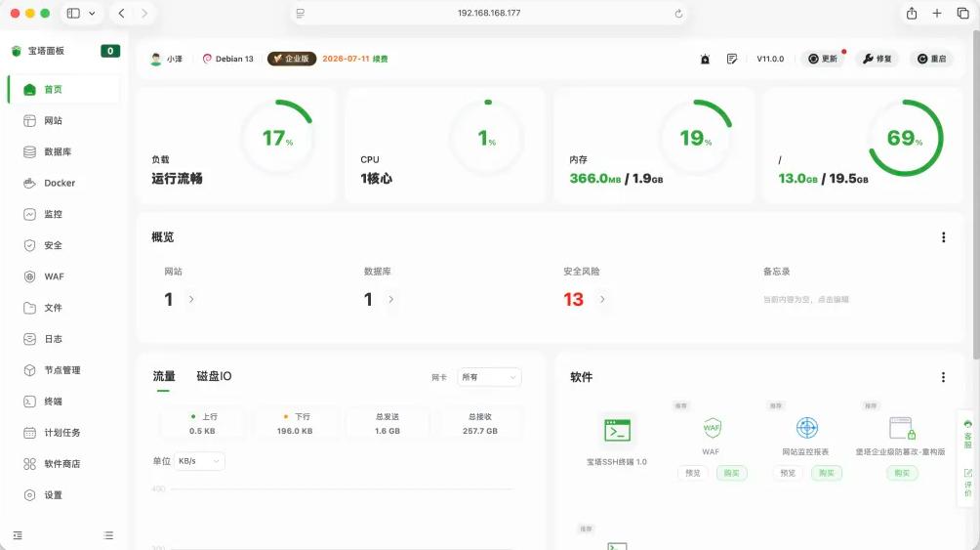Open the 单位 KB/s unit dropdown
Screen dimensions: 980x550
(199, 461)
